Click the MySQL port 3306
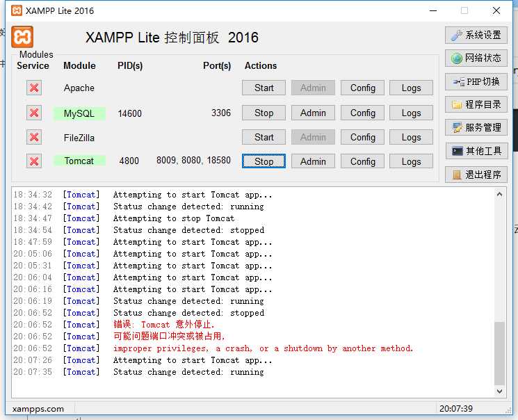Image resolution: width=518 pixels, height=420 pixels. [x=221, y=113]
